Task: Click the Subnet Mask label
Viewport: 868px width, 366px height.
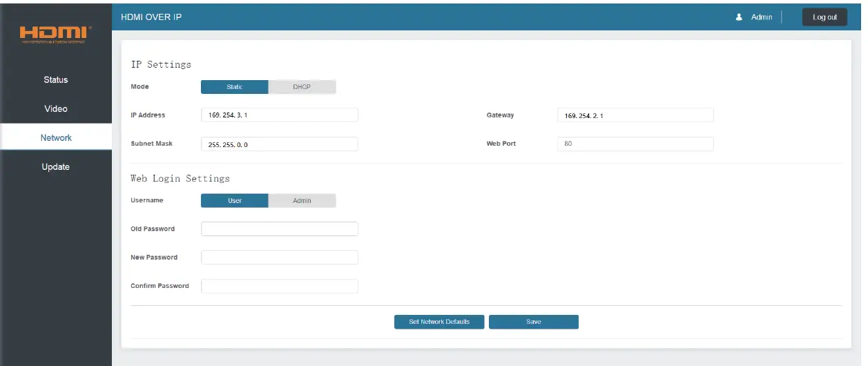Action: click(x=151, y=144)
